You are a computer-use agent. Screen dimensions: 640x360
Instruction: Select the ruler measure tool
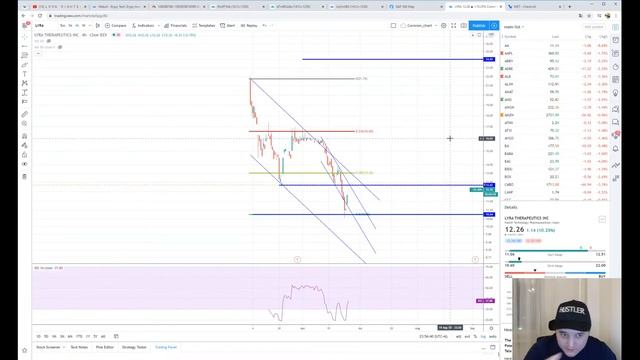[25, 114]
